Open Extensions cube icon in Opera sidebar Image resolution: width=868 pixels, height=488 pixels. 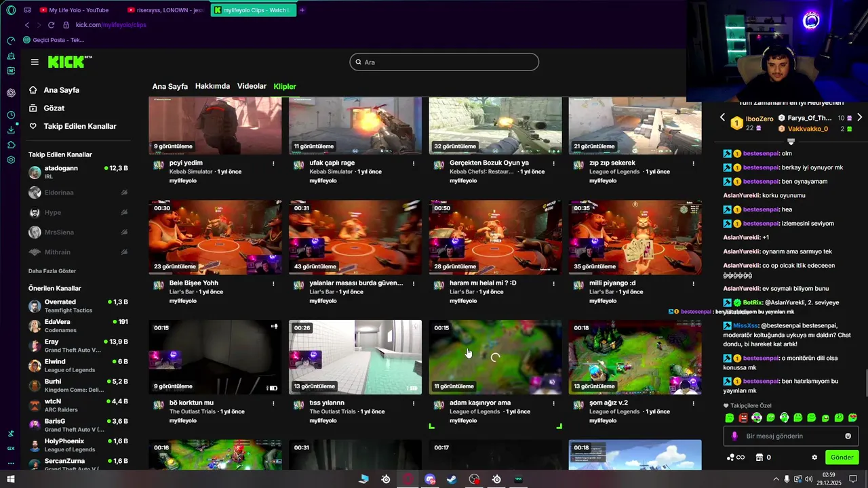pos(11,145)
